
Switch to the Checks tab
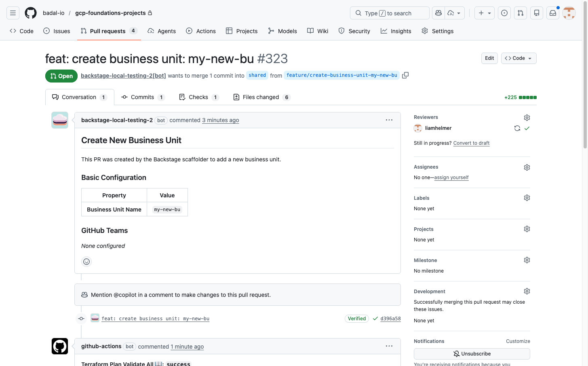click(x=199, y=97)
